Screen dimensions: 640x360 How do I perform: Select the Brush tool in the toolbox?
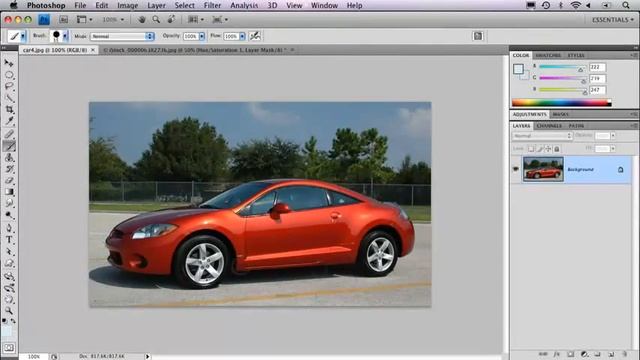[9, 146]
